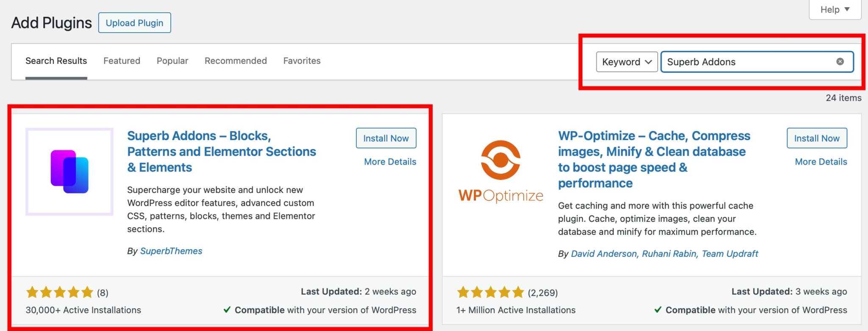
Task: Click Last Updated 2 weeks ago text
Action: tap(359, 292)
